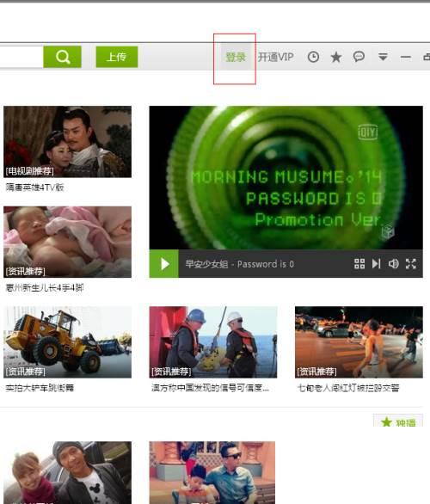This screenshot has height=504, width=430.
Task: Mute the player volume speaker icon
Action: (x=393, y=264)
